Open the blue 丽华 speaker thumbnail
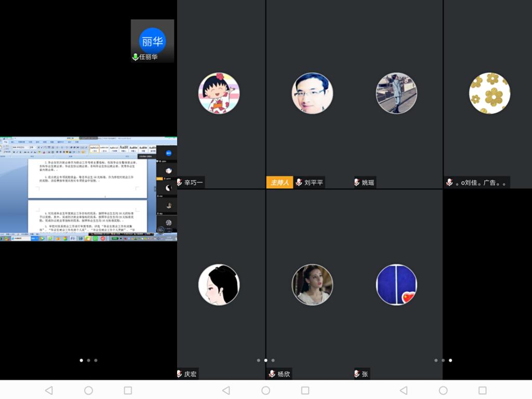The image size is (532, 399). pos(152,41)
